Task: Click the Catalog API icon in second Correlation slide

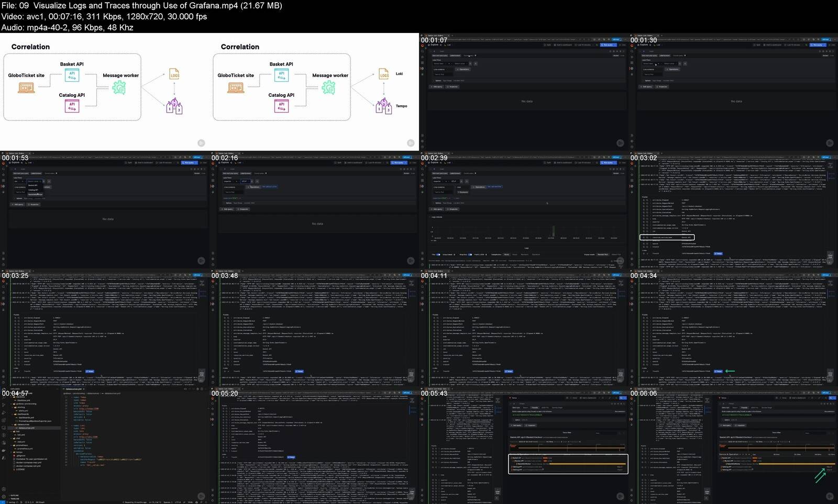Action: pyautogui.click(x=281, y=106)
